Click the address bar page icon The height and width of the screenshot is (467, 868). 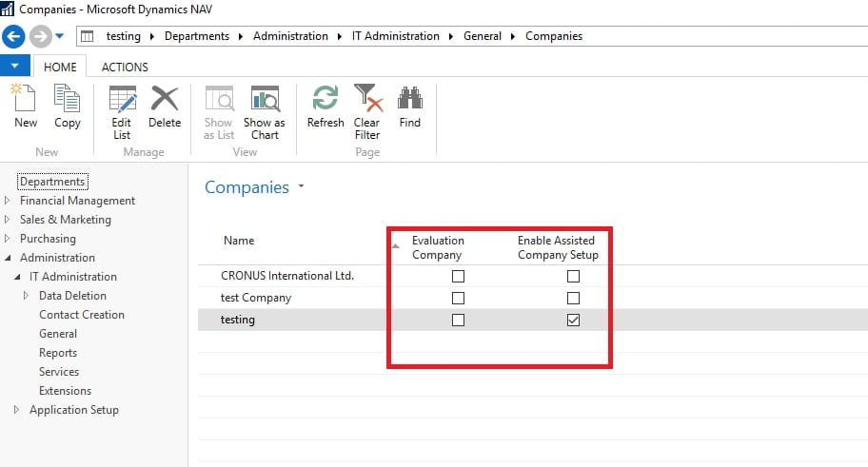tap(88, 36)
